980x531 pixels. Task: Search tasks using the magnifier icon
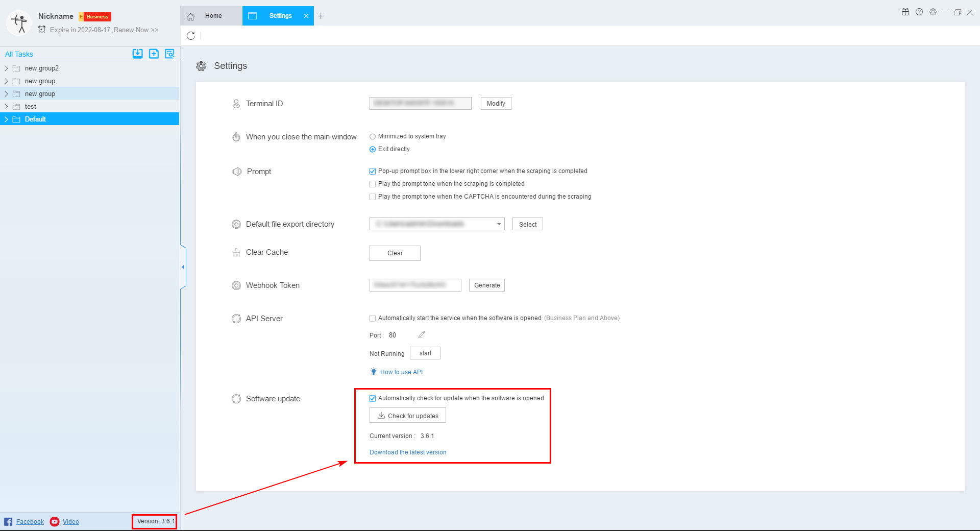coord(169,54)
